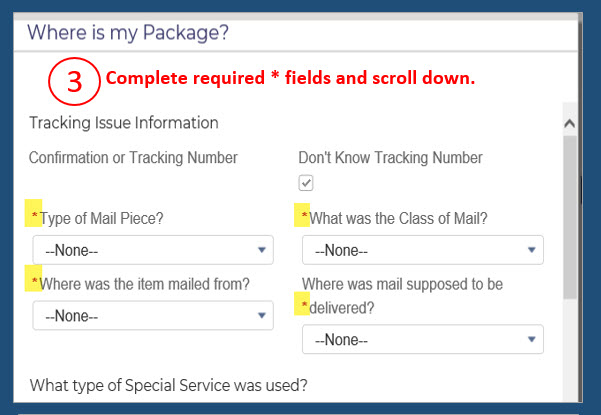
Task: Click the scrollbar up arrow
Action: [570, 123]
